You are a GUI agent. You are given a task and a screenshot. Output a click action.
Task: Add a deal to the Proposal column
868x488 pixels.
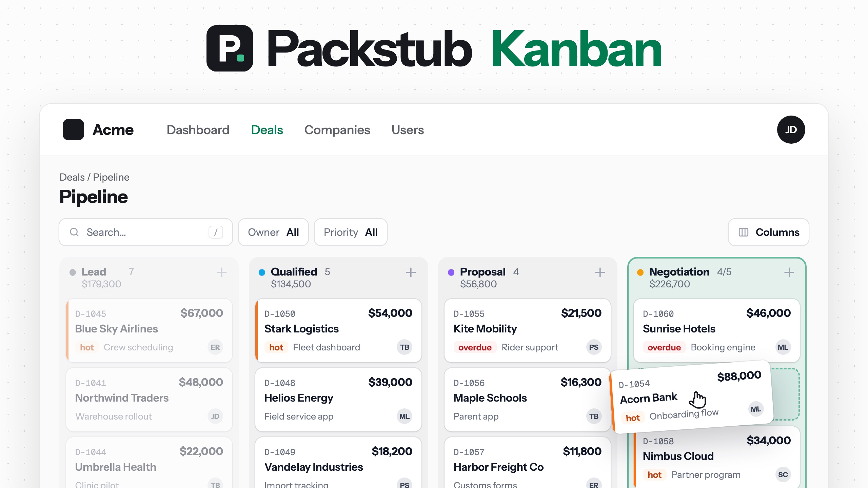600,272
